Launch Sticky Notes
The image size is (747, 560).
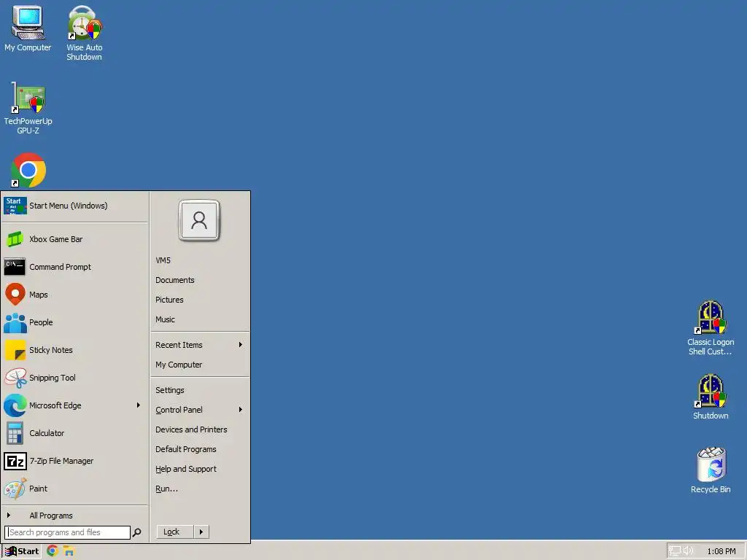[75, 350]
